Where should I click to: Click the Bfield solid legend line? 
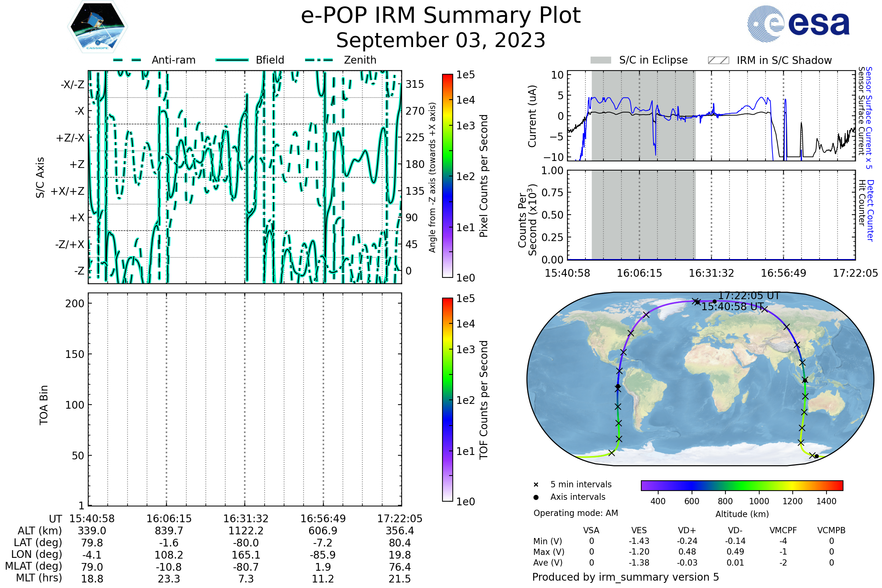pyautogui.click(x=232, y=60)
